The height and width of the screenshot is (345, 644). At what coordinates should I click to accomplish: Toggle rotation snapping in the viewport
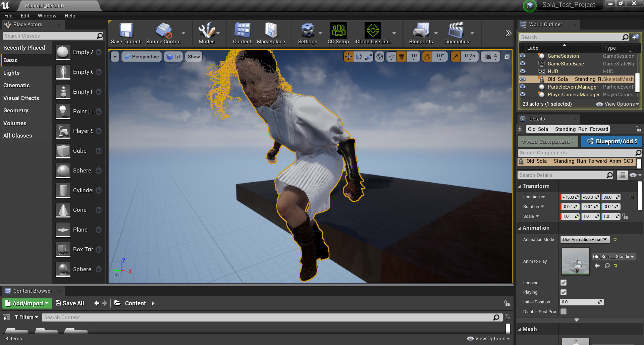coord(427,57)
